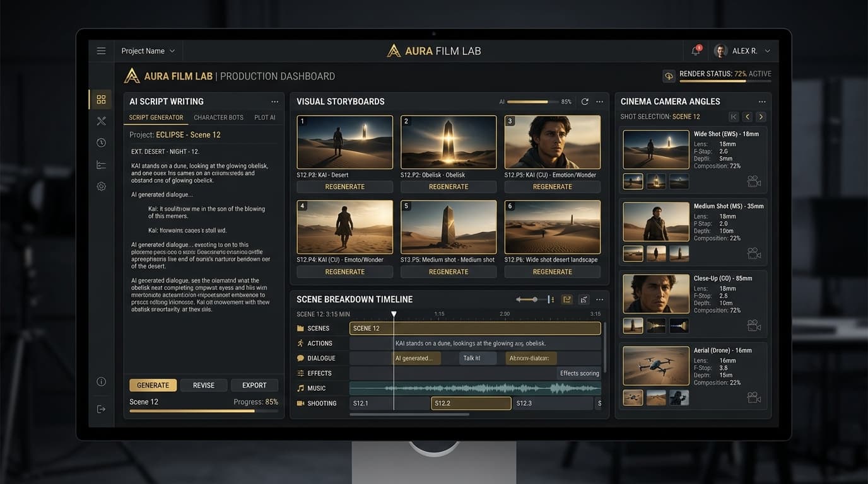
Task: Refresh the Visual Storyboards panel
Action: [x=585, y=101]
